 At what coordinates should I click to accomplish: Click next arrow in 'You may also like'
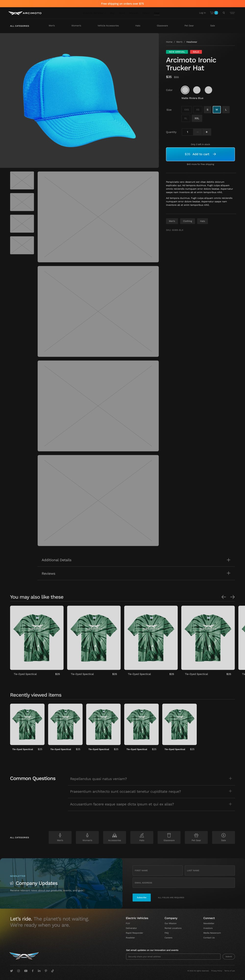[x=232, y=597]
